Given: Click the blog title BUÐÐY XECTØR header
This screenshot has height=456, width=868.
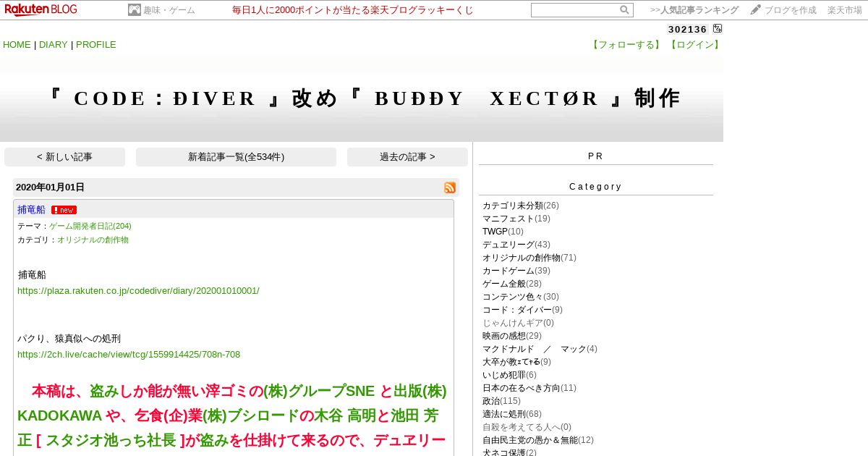Looking at the screenshot, I should (x=364, y=98).
